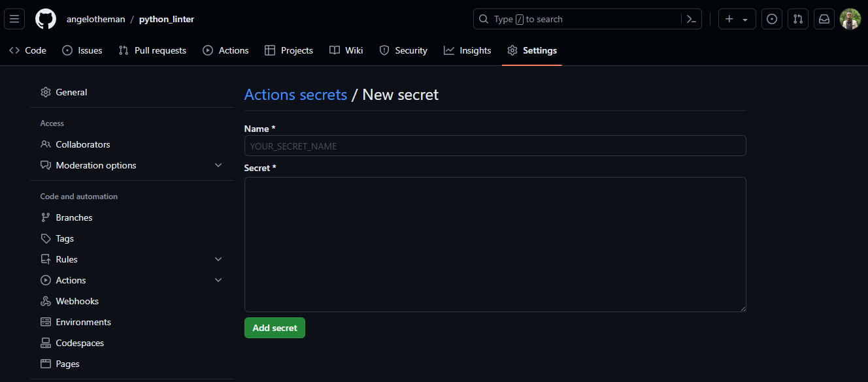Open the Environments settings page
The height and width of the screenshot is (382, 868).
coord(83,321)
